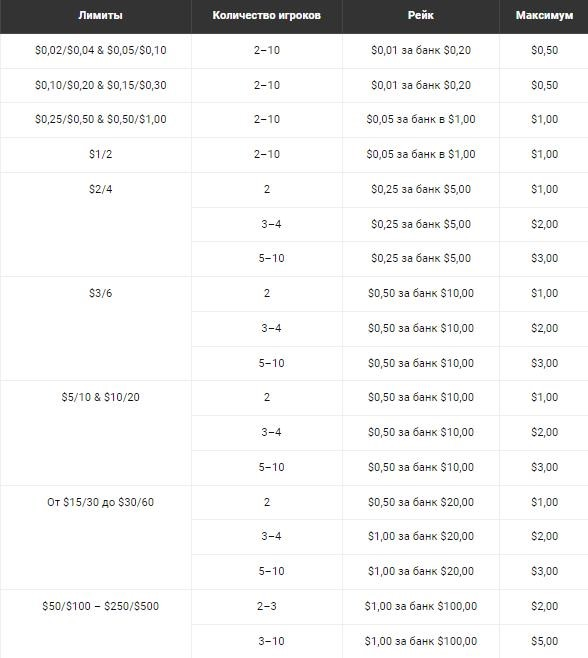Click the Лимиты column header
This screenshot has height=658, width=588.
pos(100,16)
